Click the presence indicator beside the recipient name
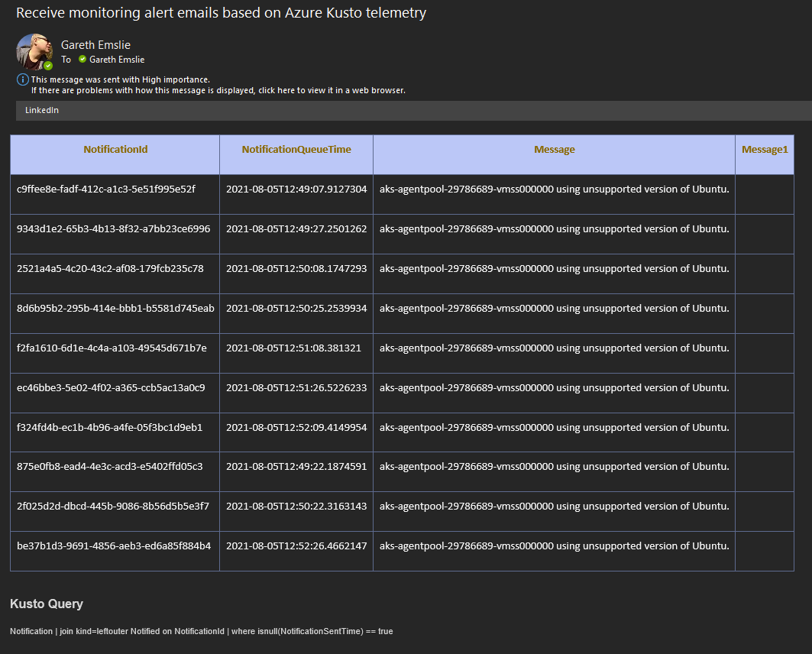Viewport: 812px width, 654px height. point(82,60)
